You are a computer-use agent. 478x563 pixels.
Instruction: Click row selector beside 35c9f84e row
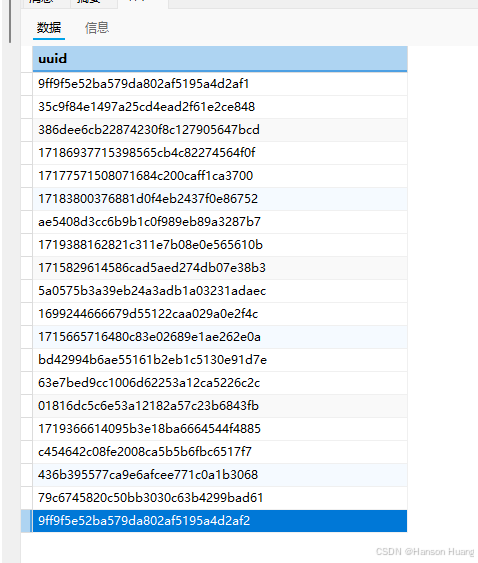tap(27, 107)
